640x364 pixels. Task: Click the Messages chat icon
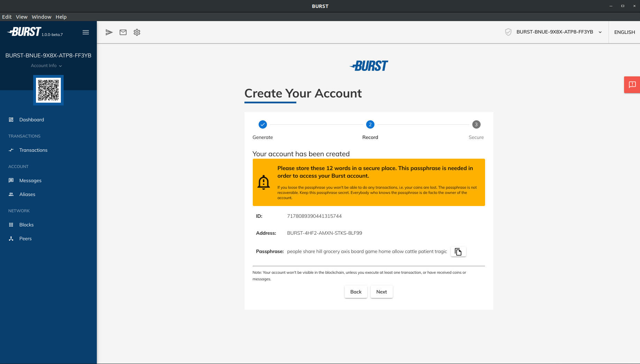coord(11,180)
